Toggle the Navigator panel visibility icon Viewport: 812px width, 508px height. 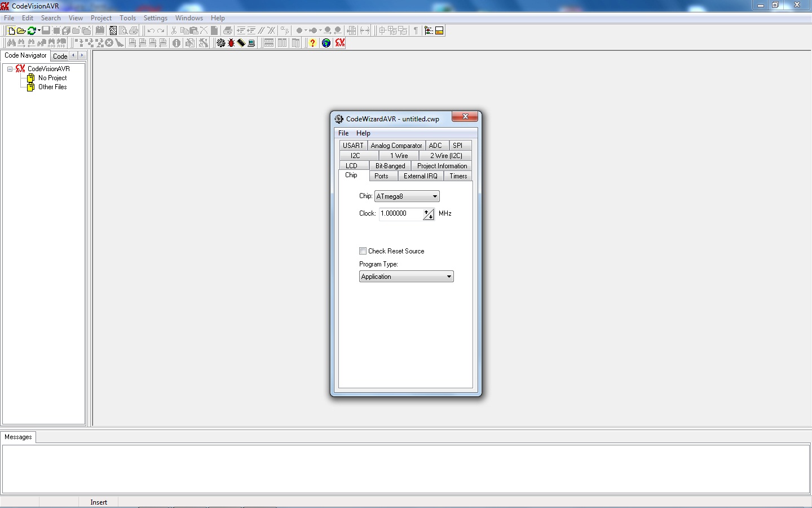click(429, 30)
